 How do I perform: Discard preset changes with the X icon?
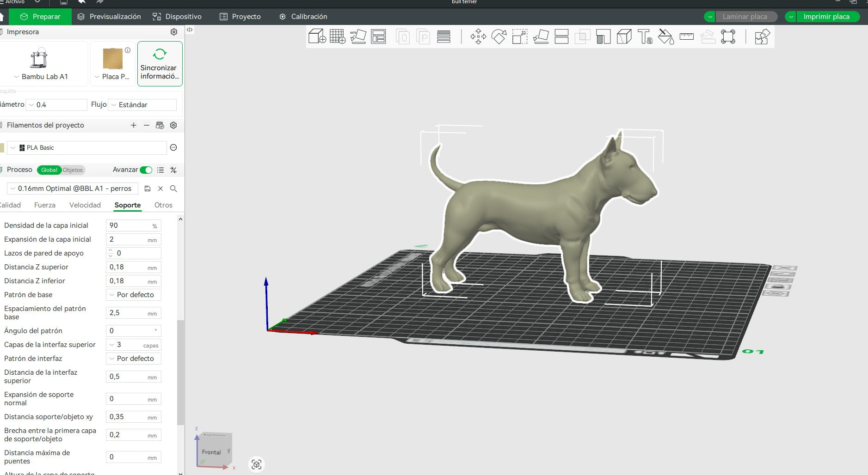(160, 189)
